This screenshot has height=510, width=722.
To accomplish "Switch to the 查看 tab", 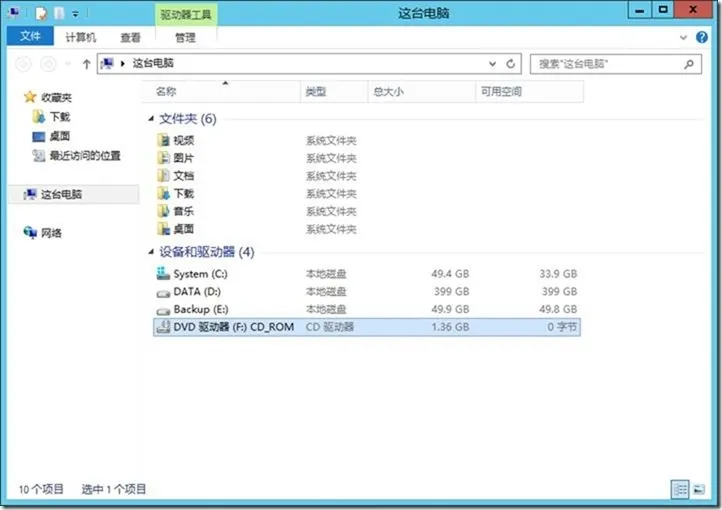I will tap(130, 37).
